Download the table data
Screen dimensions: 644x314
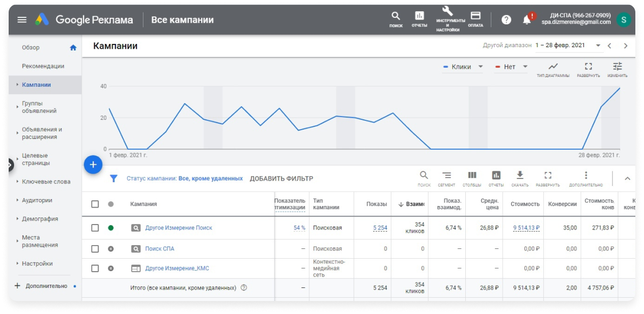tap(519, 179)
